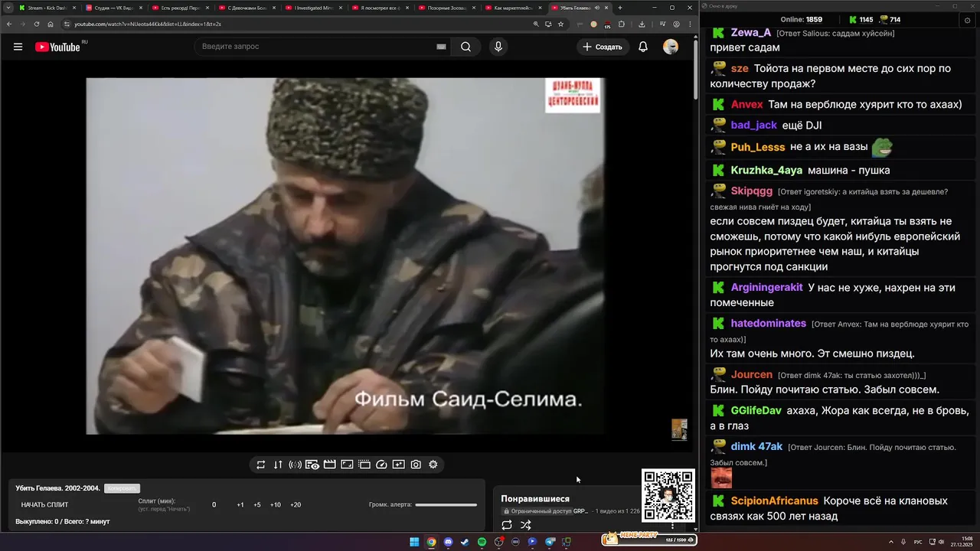Open the Windows Start button

(414, 542)
